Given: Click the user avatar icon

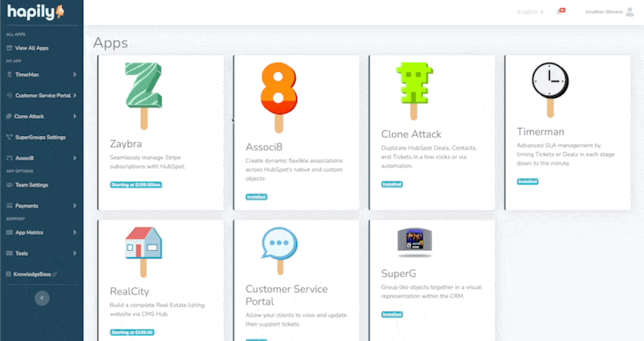Looking at the screenshot, I should tap(630, 11).
